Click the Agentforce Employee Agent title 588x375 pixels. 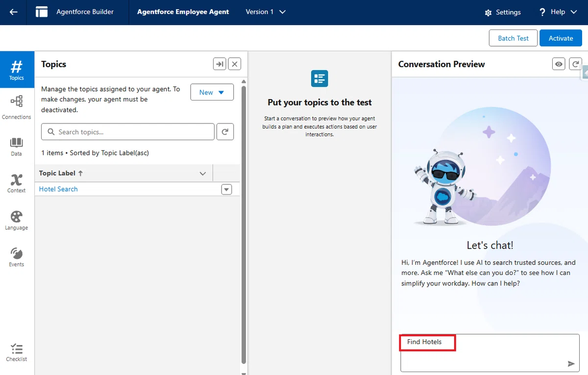coord(183,12)
